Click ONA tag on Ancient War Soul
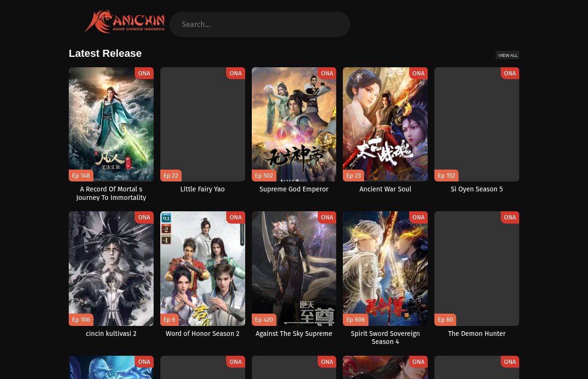Screen dimensions: 588x379 [x=418, y=73]
